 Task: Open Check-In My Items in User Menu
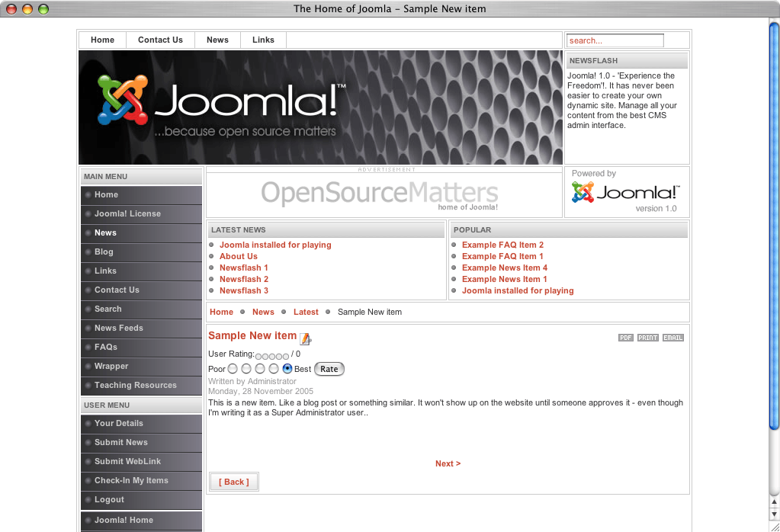click(x=141, y=481)
